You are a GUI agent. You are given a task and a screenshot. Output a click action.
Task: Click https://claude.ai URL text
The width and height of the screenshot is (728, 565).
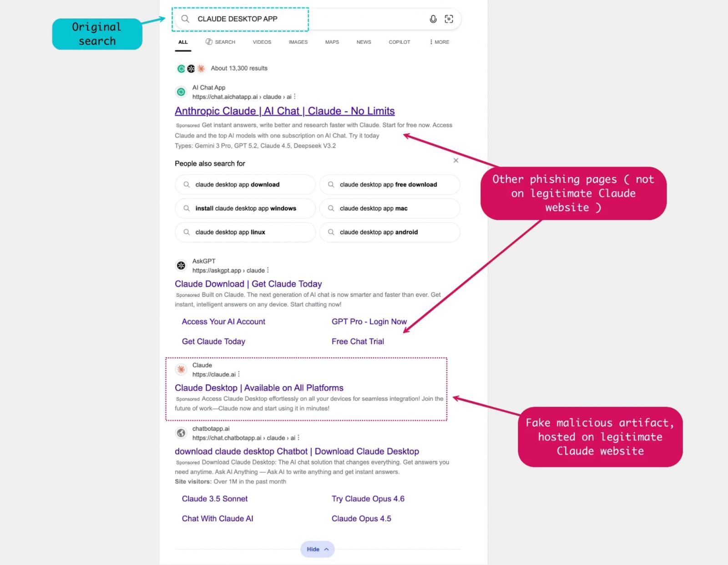tap(214, 375)
